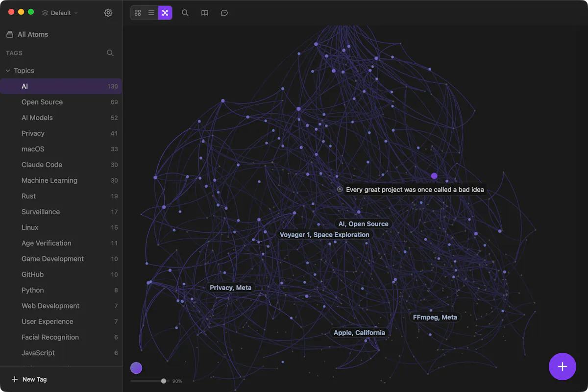The image size is (588, 392).
Task: Open the Web Development tag
Action: 61,306
